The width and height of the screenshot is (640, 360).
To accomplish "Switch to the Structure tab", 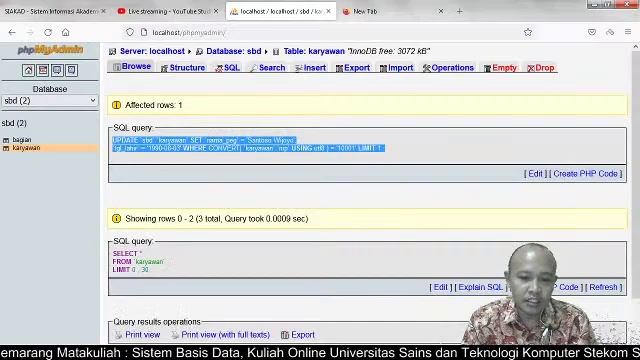I will (x=183, y=68).
